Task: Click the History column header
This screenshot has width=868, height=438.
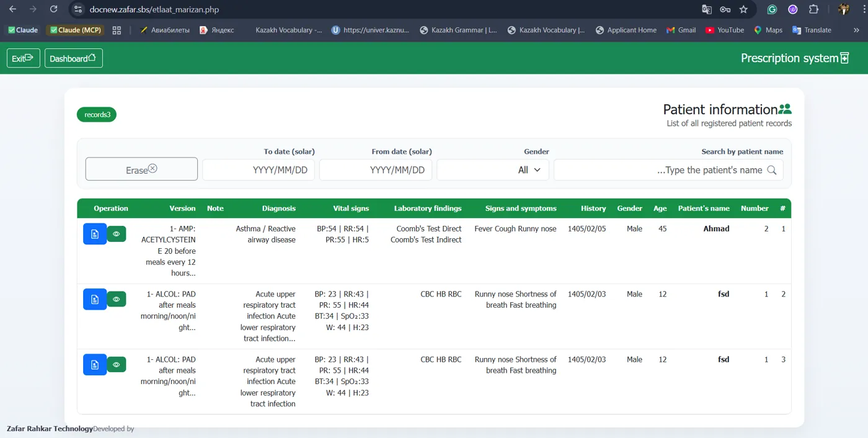Action: 593,208
